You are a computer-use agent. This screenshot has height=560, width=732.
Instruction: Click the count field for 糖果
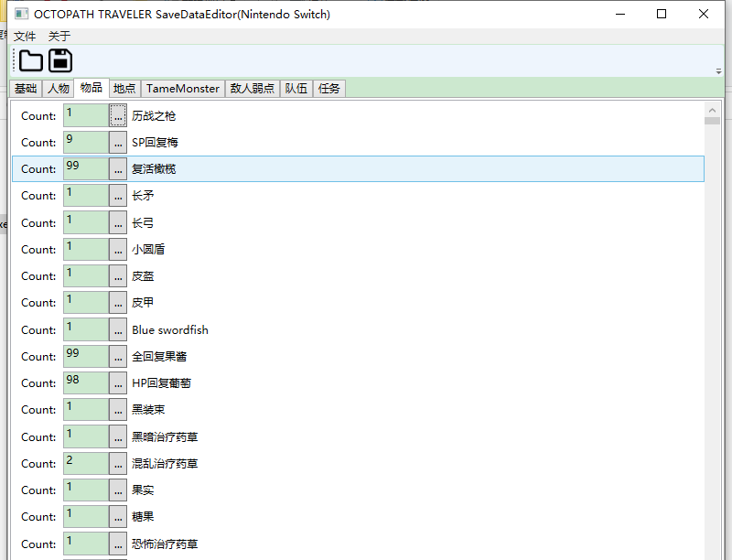[x=86, y=517]
